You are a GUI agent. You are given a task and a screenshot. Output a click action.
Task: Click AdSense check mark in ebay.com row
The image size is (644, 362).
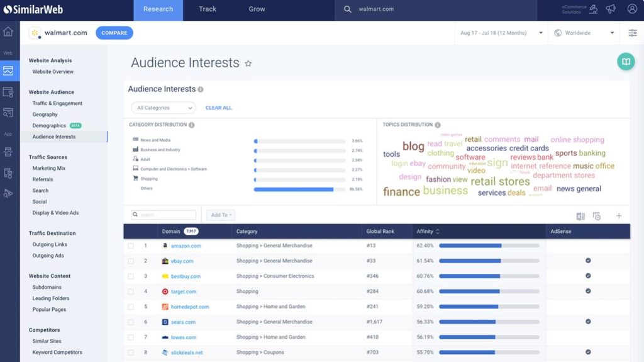coord(588,261)
